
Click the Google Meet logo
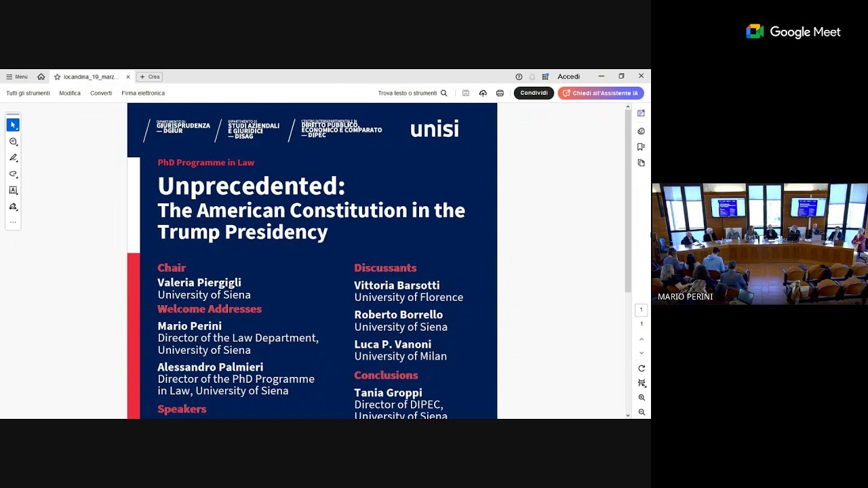793,32
